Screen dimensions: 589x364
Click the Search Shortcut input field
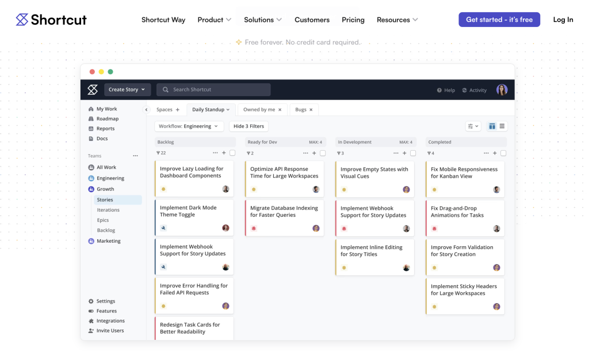(x=213, y=90)
